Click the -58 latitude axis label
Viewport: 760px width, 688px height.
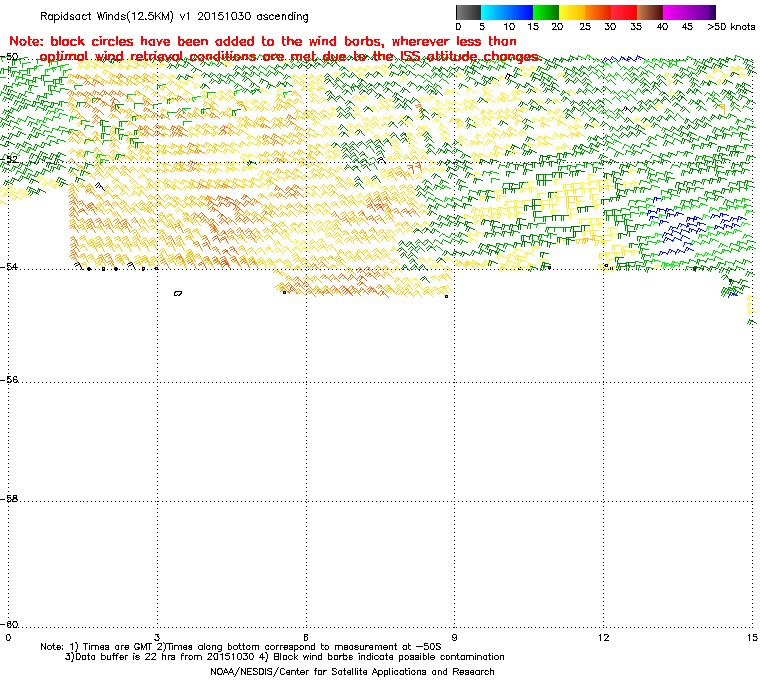point(9,498)
